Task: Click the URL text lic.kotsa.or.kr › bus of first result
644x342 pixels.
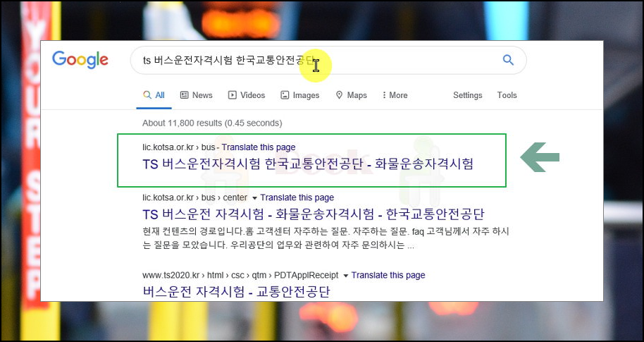Action: point(179,147)
